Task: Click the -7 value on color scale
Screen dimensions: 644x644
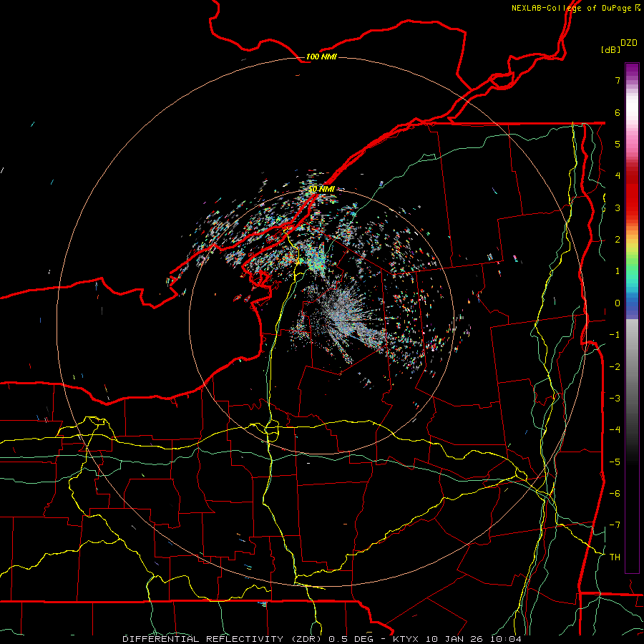Action: 615,525
